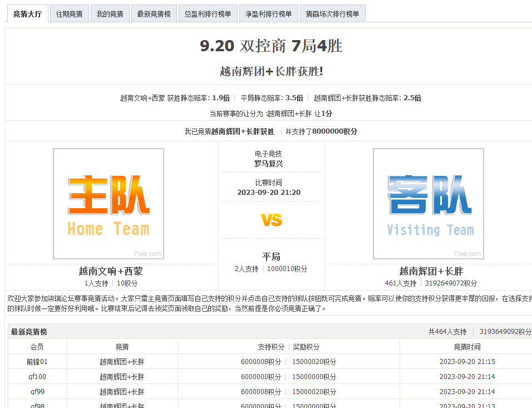Click the Visiting Team logo image
The width and height of the screenshot is (532, 408).
[428, 204]
